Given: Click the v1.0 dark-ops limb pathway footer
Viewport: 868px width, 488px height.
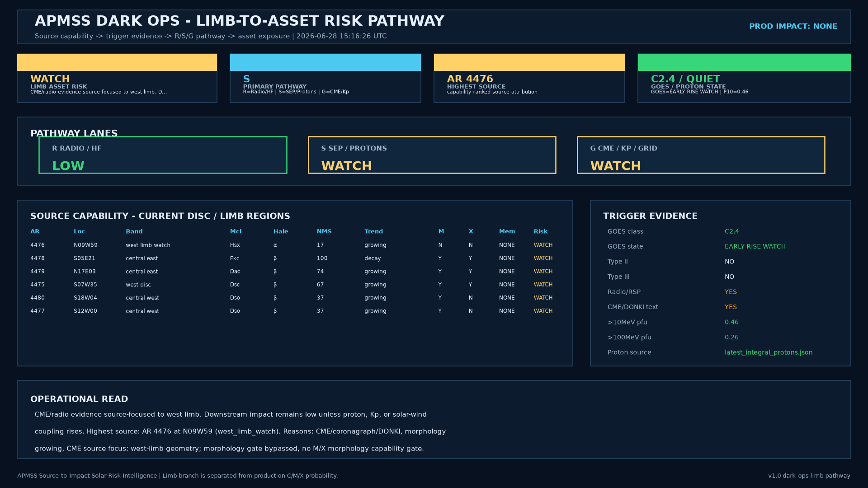Looking at the screenshot, I should point(809,476).
